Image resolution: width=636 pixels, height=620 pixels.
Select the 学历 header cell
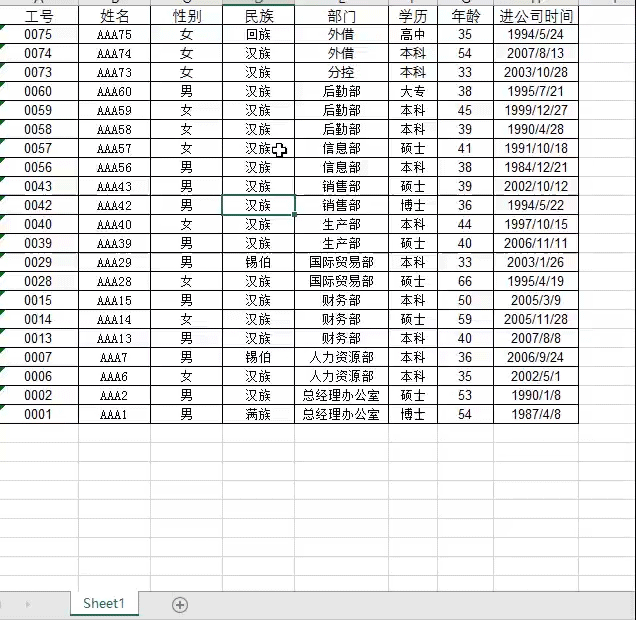tap(413, 16)
